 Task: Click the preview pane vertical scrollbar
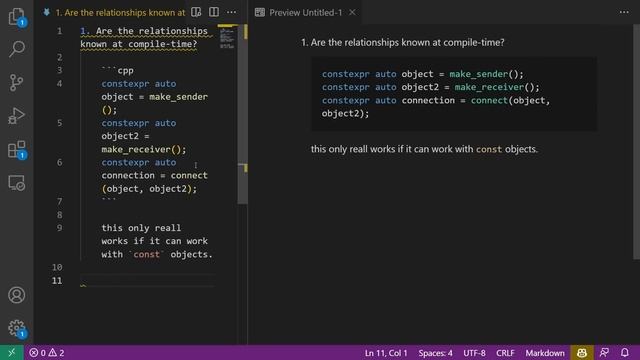[x=636, y=141]
